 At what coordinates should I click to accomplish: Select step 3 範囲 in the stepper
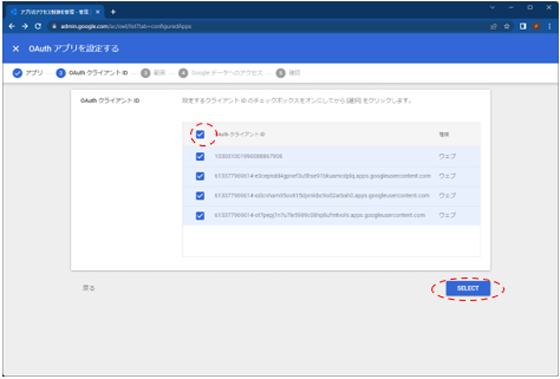coord(153,73)
